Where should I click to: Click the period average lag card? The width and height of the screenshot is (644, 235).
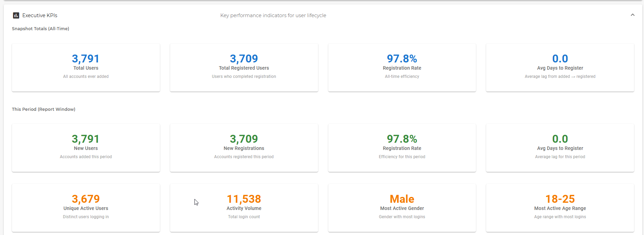pyautogui.click(x=560, y=148)
